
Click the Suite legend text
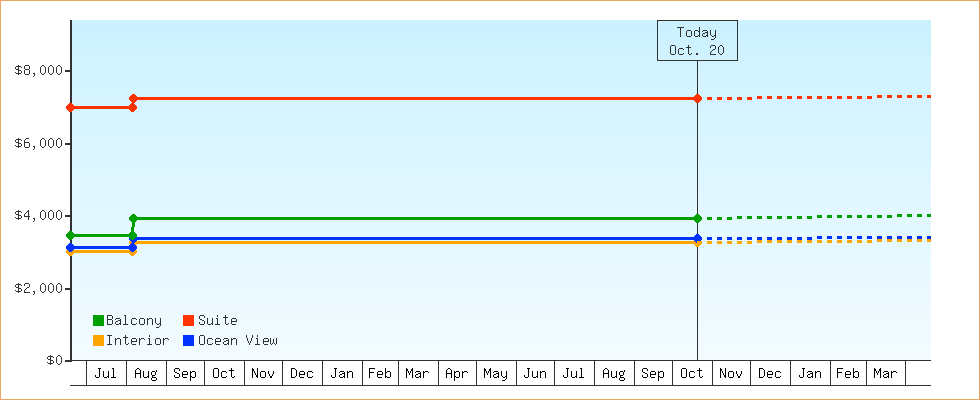217,320
